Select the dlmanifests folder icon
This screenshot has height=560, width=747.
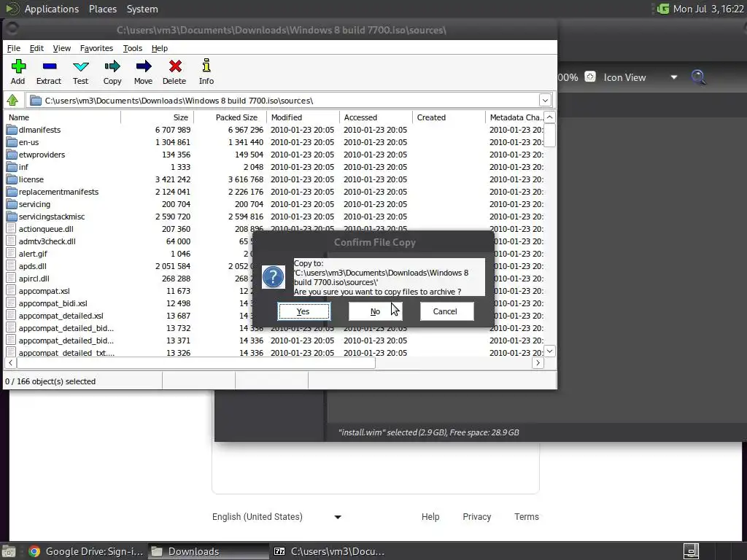(x=12, y=130)
